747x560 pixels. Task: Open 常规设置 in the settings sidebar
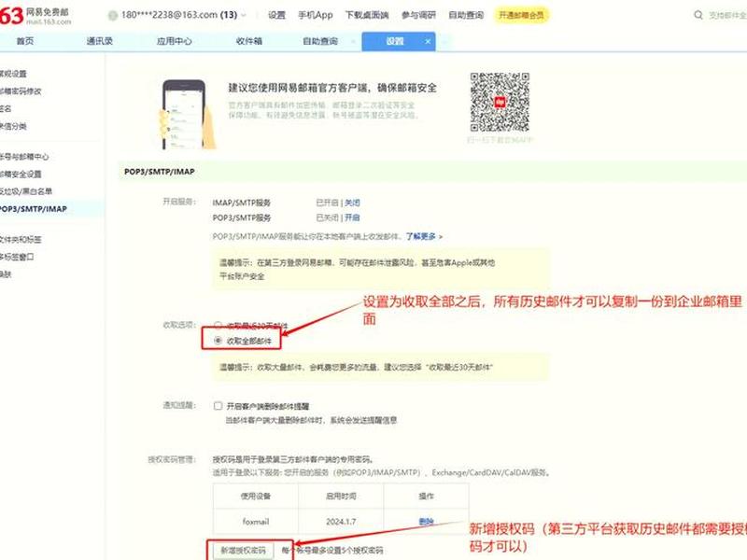click(13, 74)
